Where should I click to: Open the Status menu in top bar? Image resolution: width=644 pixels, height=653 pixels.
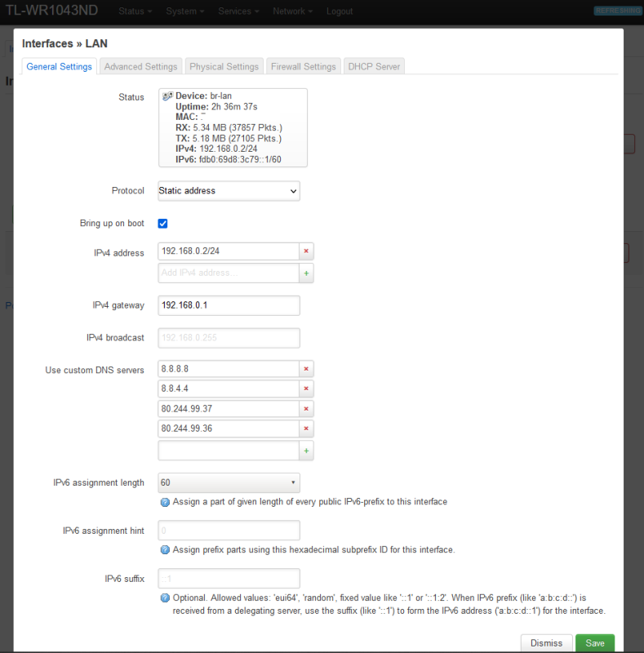(135, 11)
